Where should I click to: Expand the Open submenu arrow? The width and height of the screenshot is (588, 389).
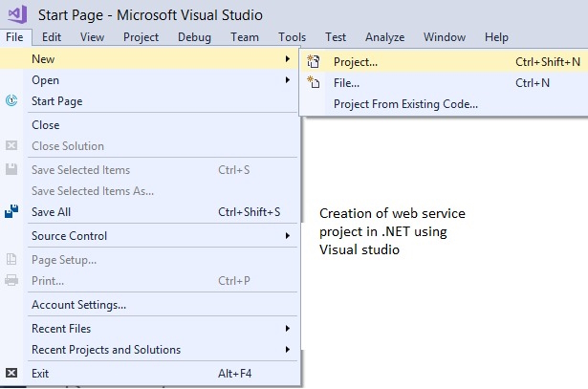(287, 80)
